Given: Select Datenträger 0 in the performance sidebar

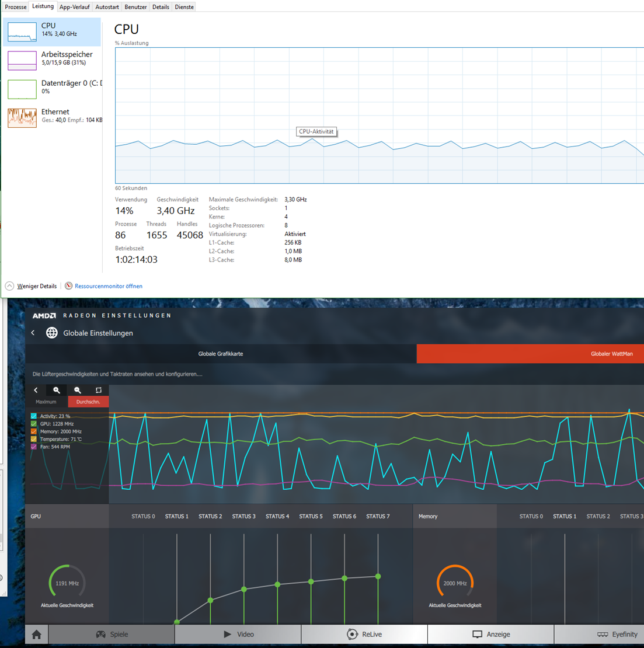Looking at the screenshot, I should [52, 89].
